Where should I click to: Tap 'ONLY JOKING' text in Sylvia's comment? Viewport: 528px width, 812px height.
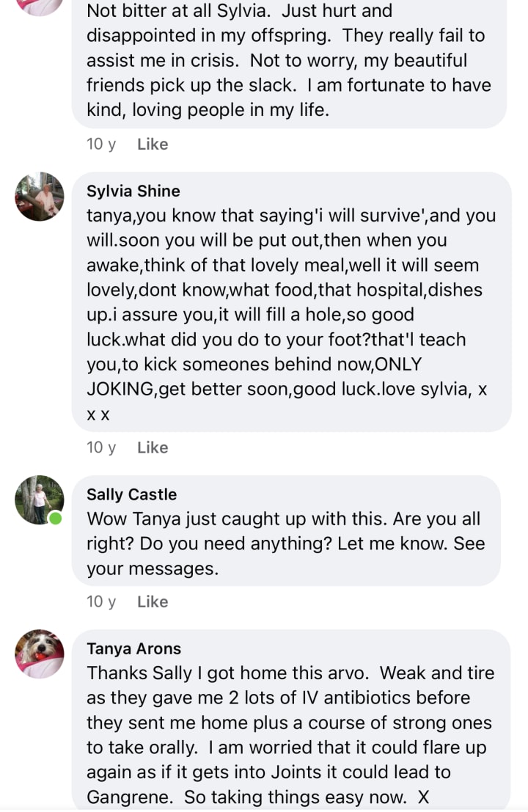[x=254, y=376]
